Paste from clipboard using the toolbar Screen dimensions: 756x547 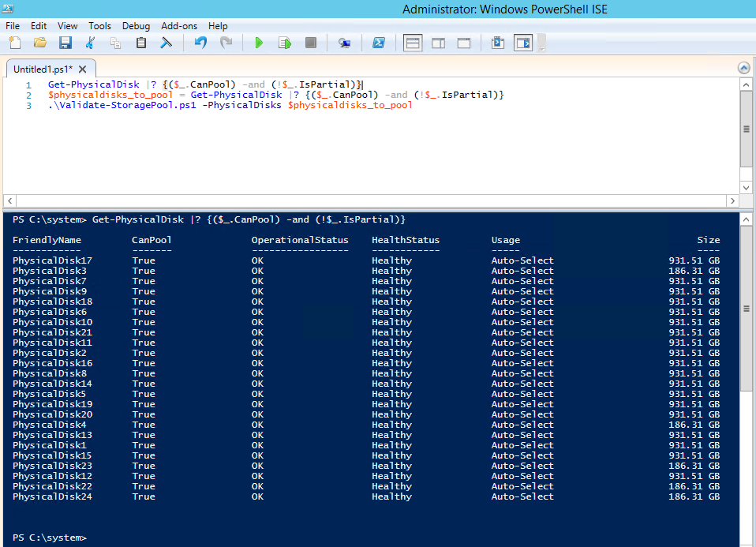tap(140, 43)
